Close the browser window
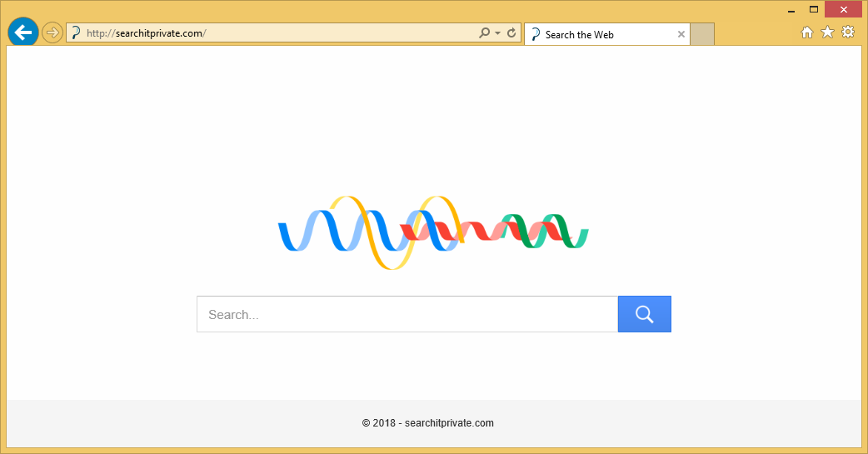 coord(841,10)
